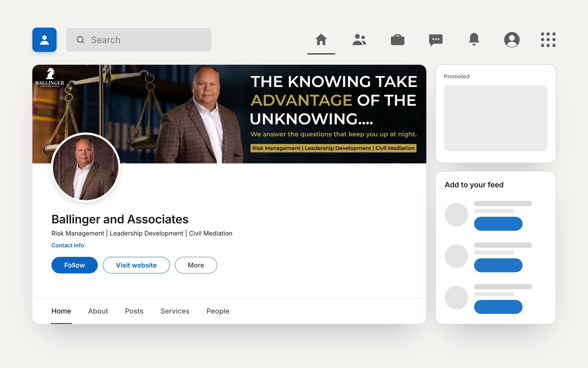Click the Ballinger knight logo in banner
Screen dimensions: 588x368
click(x=50, y=77)
